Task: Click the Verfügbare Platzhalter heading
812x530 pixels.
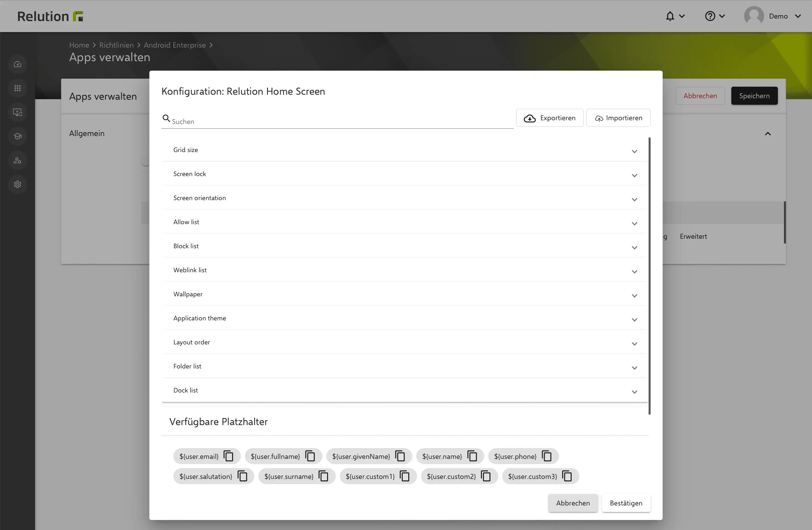Action: coord(218,422)
